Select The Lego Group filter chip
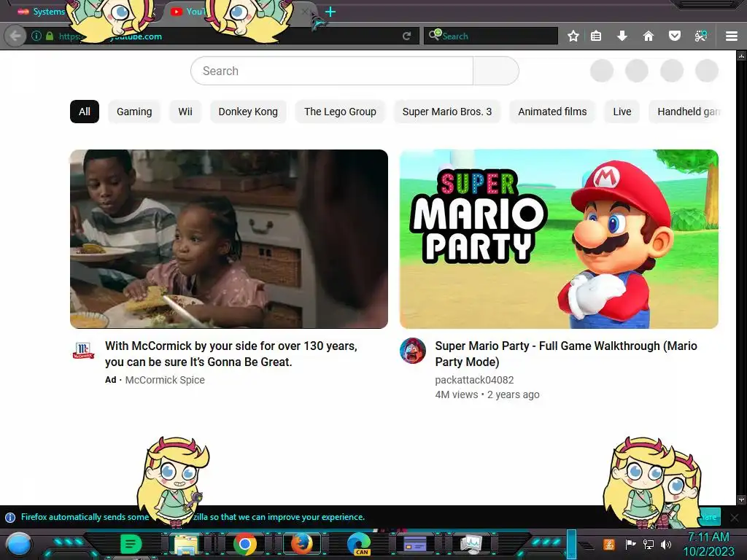Screen dimensions: 747x560 [x=340, y=112]
